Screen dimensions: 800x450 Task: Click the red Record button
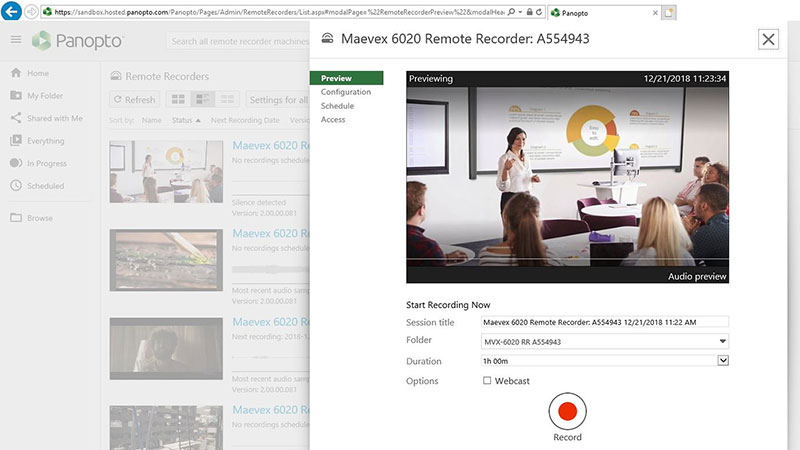567,411
